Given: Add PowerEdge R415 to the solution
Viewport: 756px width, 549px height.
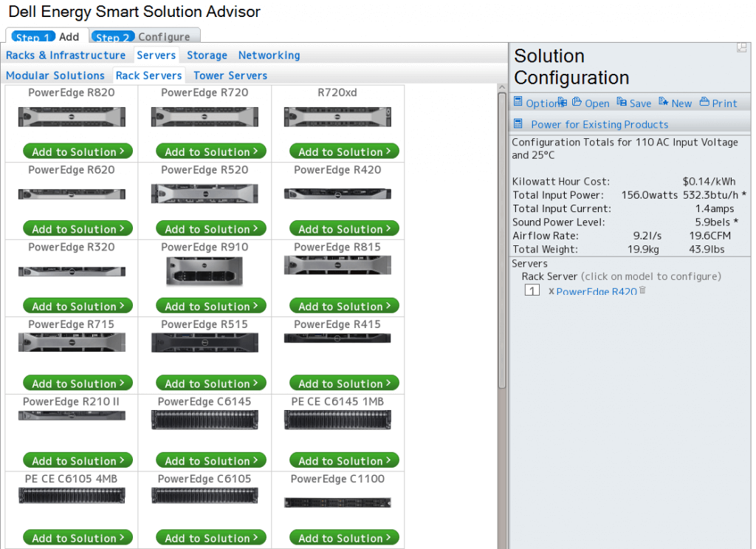Looking at the screenshot, I should [x=344, y=383].
